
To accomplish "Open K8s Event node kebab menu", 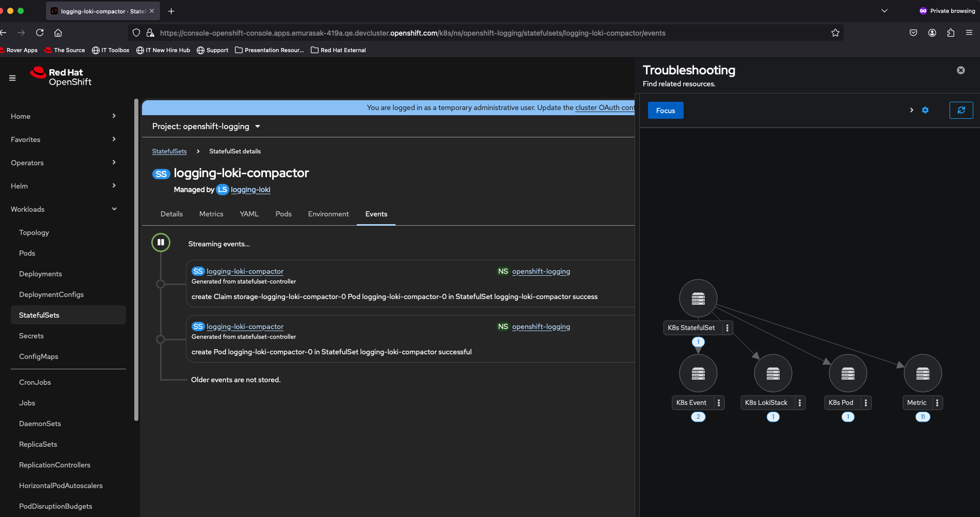I will point(719,403).
